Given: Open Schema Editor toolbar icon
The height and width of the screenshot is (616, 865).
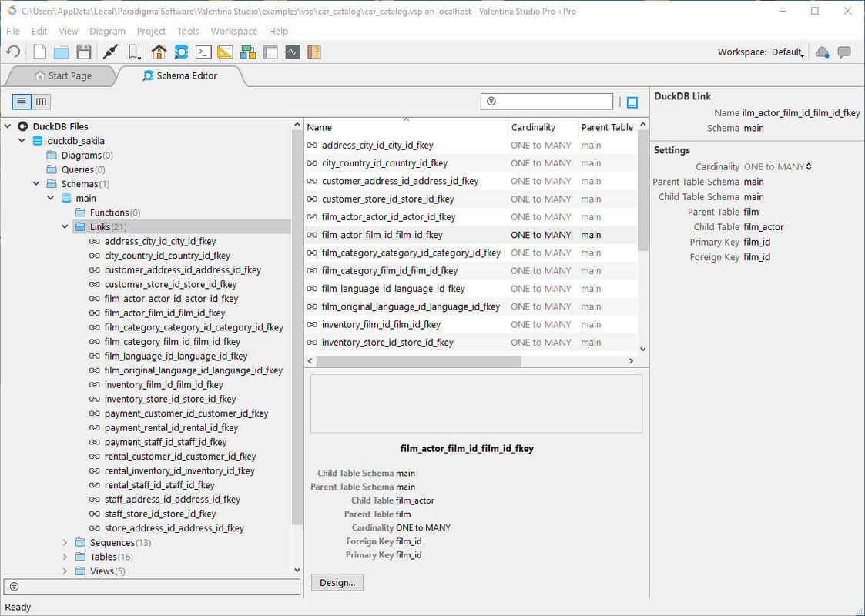Looking at the screenshot, I should (x=181, y=52).
